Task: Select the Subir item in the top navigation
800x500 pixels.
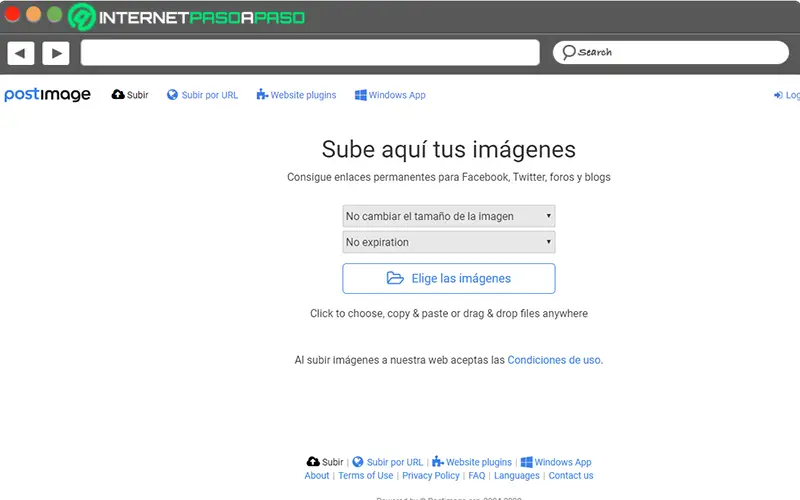Action: (137, 95)
